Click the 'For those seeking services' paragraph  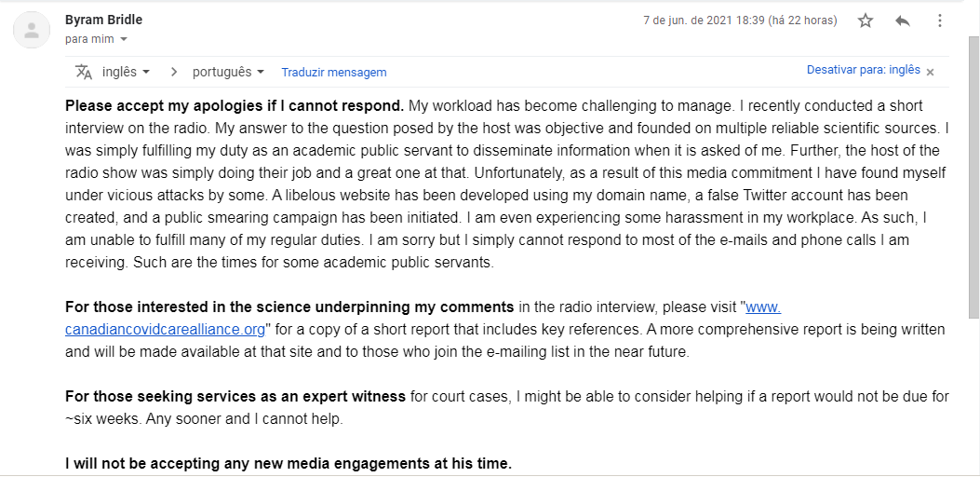[x=507, y=407]
